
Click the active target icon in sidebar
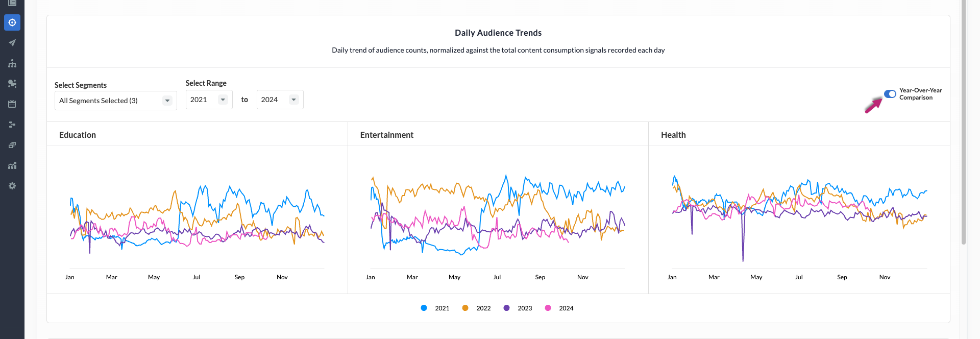tap(12, 22)
